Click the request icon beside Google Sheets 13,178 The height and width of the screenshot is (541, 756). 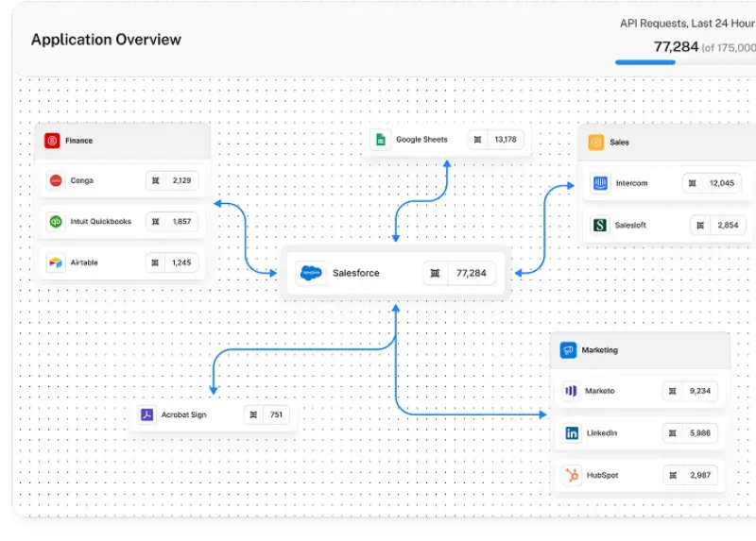478,140
